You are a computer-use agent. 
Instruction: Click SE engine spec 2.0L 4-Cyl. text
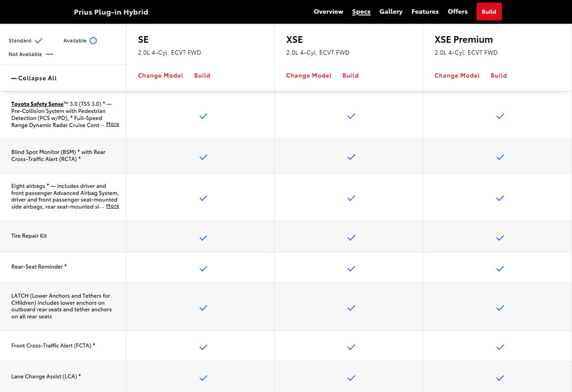(x=169, y=53)
